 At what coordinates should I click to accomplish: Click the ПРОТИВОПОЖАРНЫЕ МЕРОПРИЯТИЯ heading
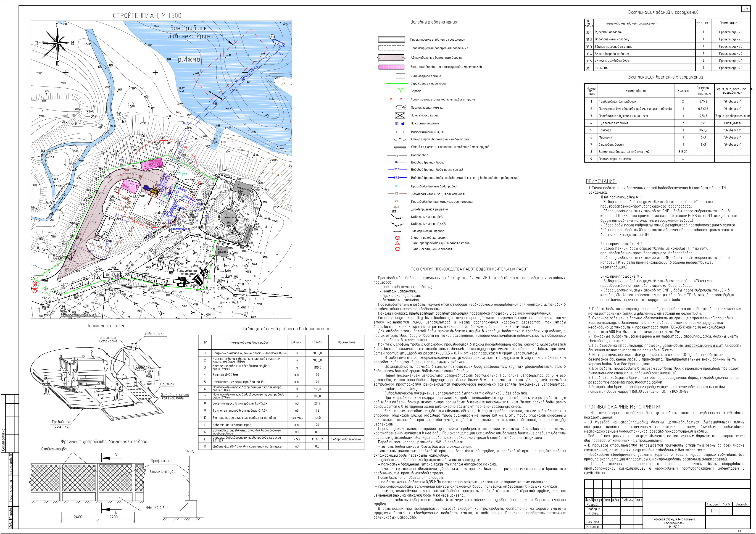(x=624, y=407)
